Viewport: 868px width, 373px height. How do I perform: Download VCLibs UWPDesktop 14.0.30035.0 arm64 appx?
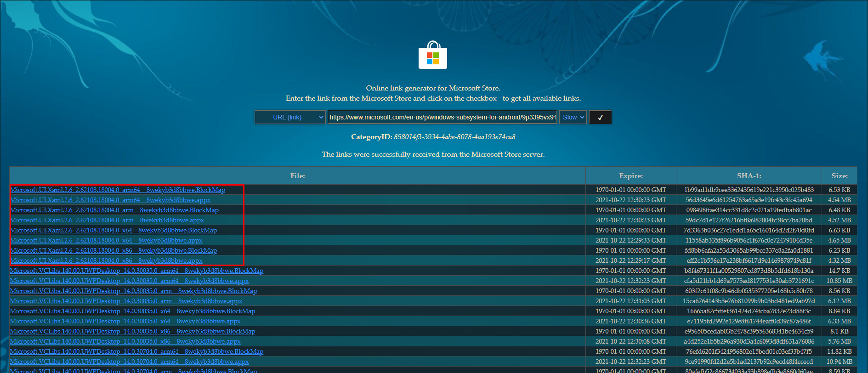coord(130,281)
